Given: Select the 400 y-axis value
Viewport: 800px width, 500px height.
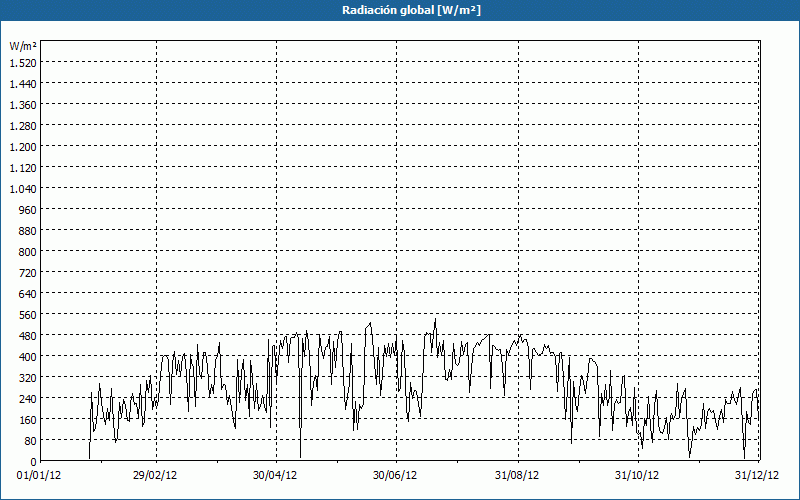Looking at the screenshot, I should (x=28, y=357).
